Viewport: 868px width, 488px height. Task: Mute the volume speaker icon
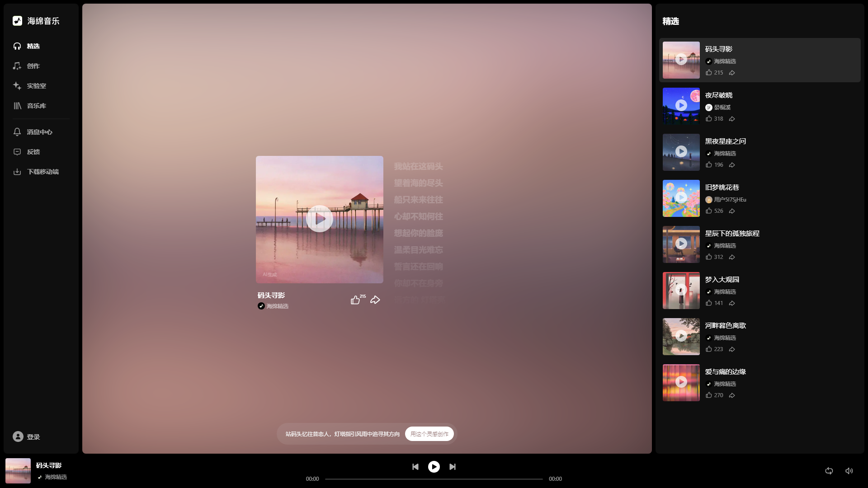849,471
